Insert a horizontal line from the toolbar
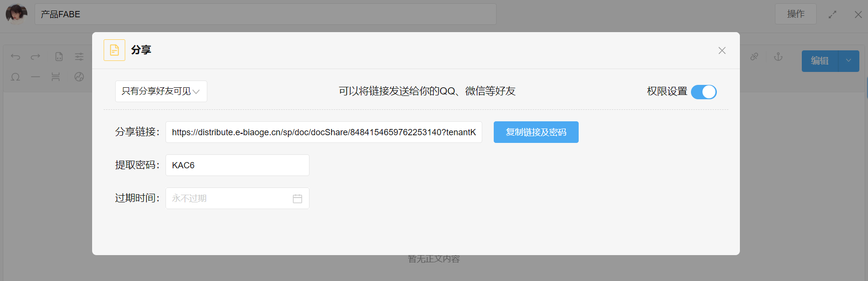This screenshot has height=281, width=868. coord(36,77)
